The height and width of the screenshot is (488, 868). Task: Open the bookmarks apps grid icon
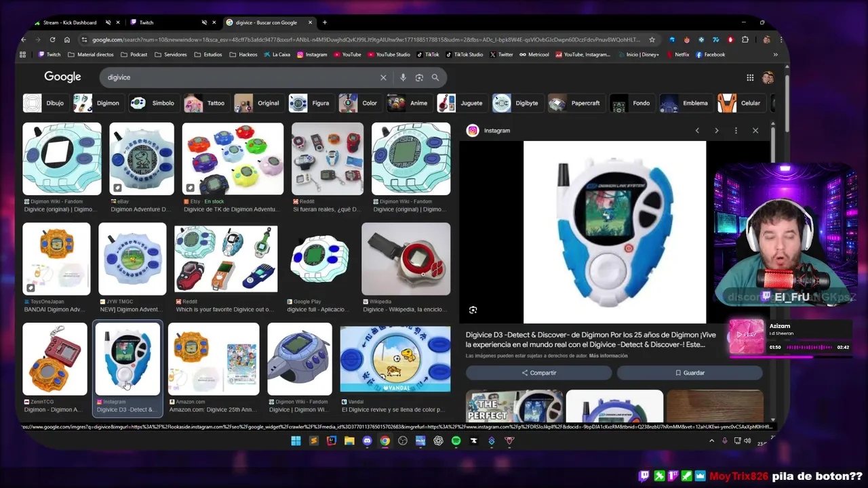click(22, 54)
